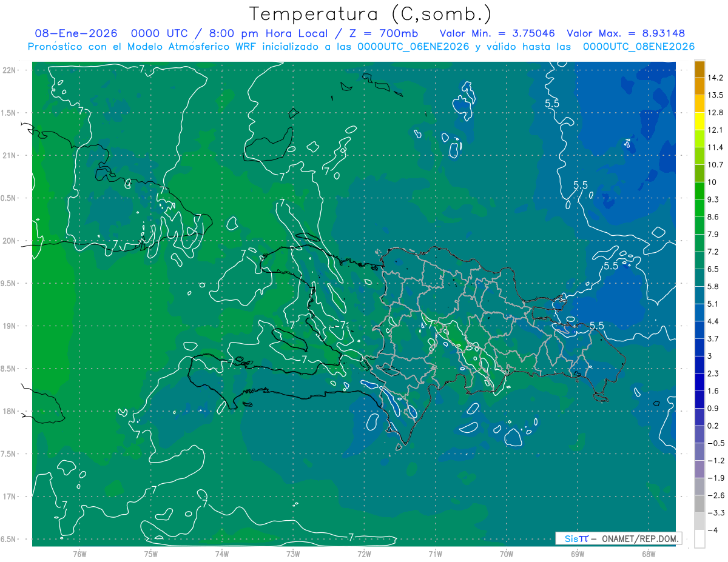Click the -2.6 value on the color scale
Image resolution: width=728 pixels, height=562 pixels.
[715, 495]
